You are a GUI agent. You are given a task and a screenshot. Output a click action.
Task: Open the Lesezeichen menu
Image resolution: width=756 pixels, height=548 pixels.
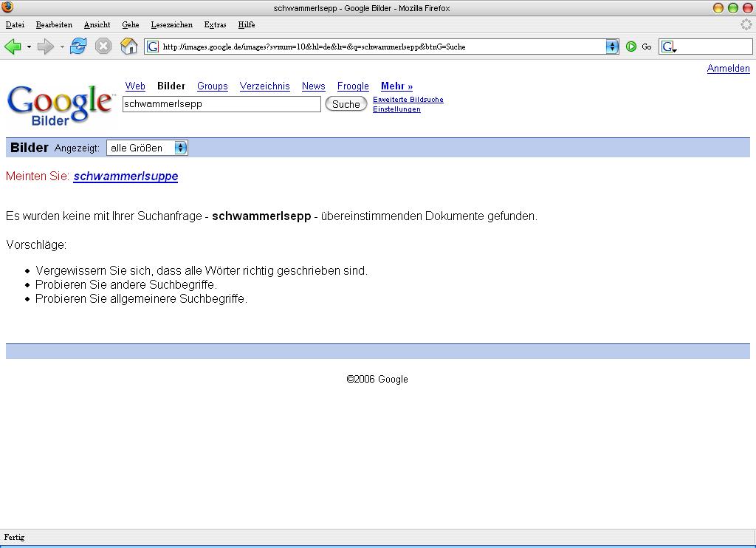(171, 24)
